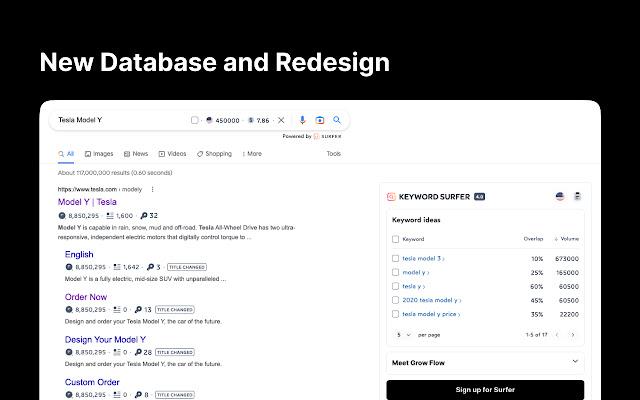The image size is (640, 400).
Task: Open the More results menu
Action: tap(252, 154)
